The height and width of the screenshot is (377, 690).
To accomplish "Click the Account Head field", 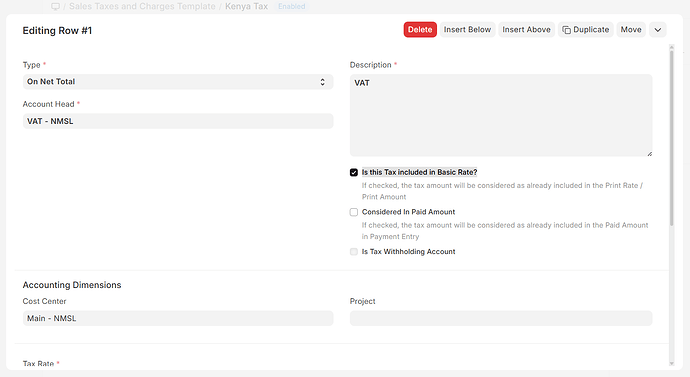I will 178,121.
